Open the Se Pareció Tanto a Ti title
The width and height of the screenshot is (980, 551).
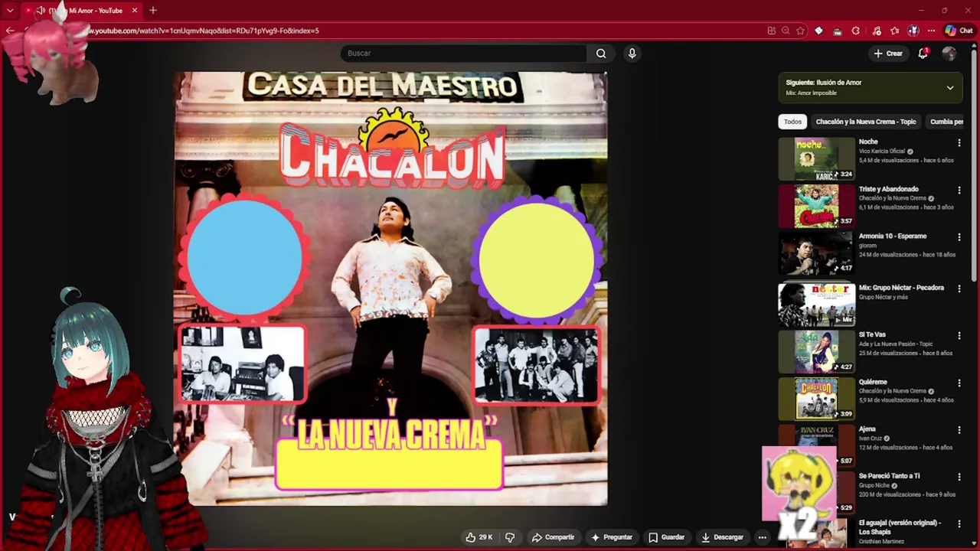(889, 476)
